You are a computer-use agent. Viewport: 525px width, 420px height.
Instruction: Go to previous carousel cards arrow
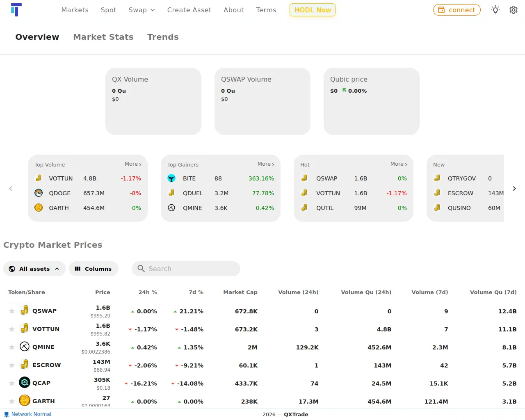[x=11, y=188]
